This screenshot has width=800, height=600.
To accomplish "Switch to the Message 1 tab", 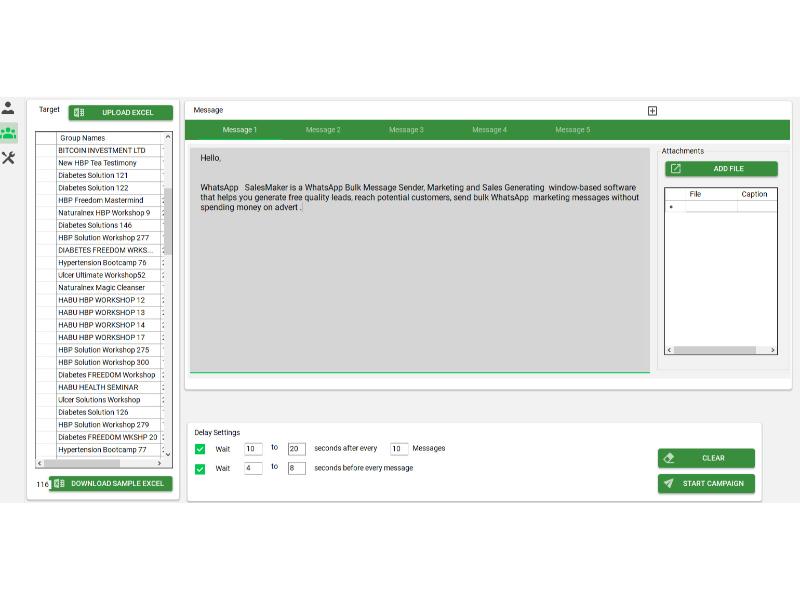I will coord(239,130).
